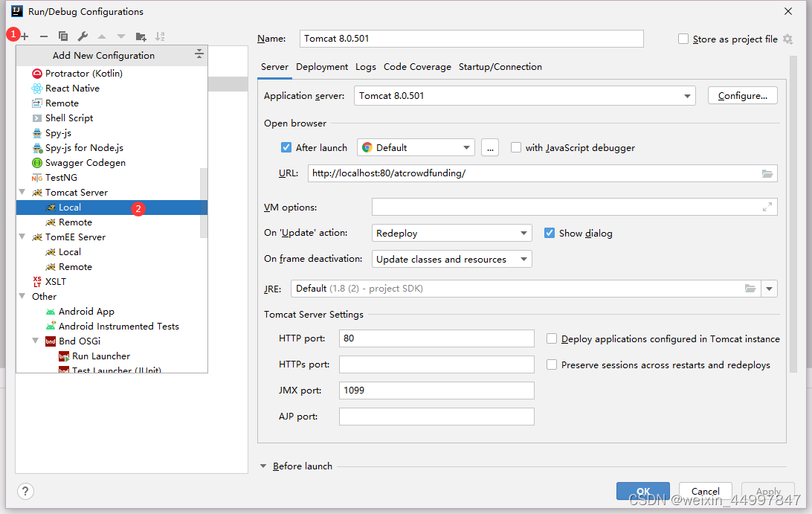Viewport: 812px width, 514px height.
Task: Enable Deploy applications configured in Tomcat instance
Action: click(x=552, y=339)
